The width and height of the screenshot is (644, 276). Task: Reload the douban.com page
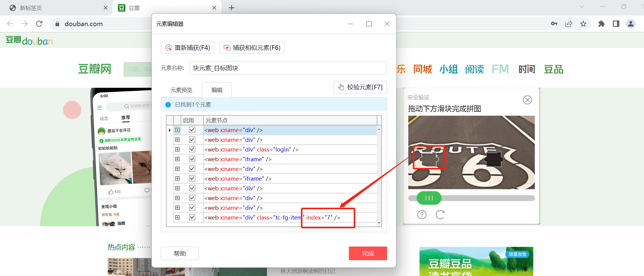pyautogui.click(x=39, y=24)
